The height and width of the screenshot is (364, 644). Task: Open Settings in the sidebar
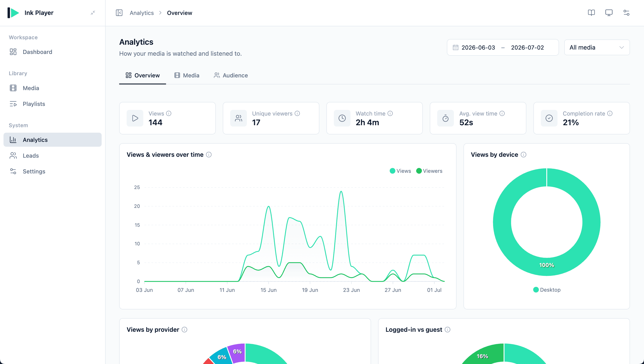(53, 171)
